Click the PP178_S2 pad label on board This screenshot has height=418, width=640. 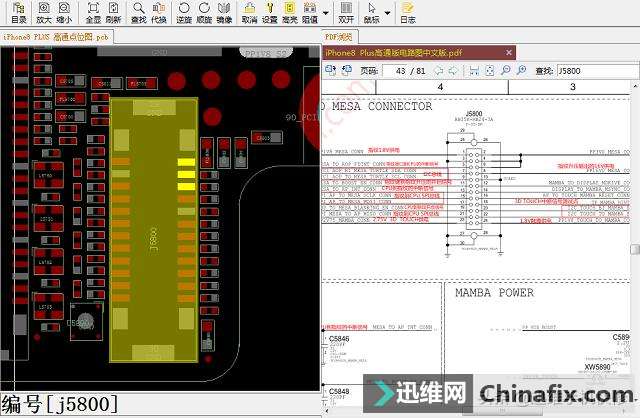tap(266, 53)
